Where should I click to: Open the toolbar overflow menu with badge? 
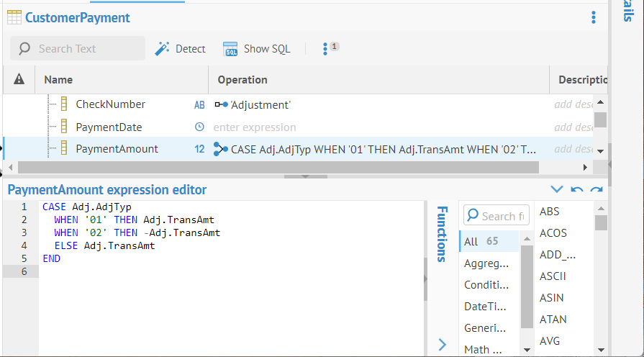point(326,49)
